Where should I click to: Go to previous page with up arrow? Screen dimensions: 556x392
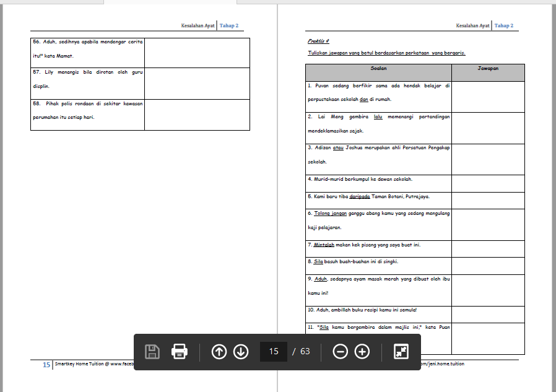(219, 352)
